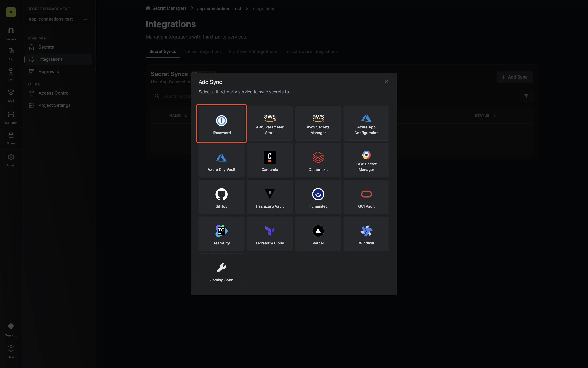Open the User account menu
This screenshot has width=588, height=368.
coord(11,352)
